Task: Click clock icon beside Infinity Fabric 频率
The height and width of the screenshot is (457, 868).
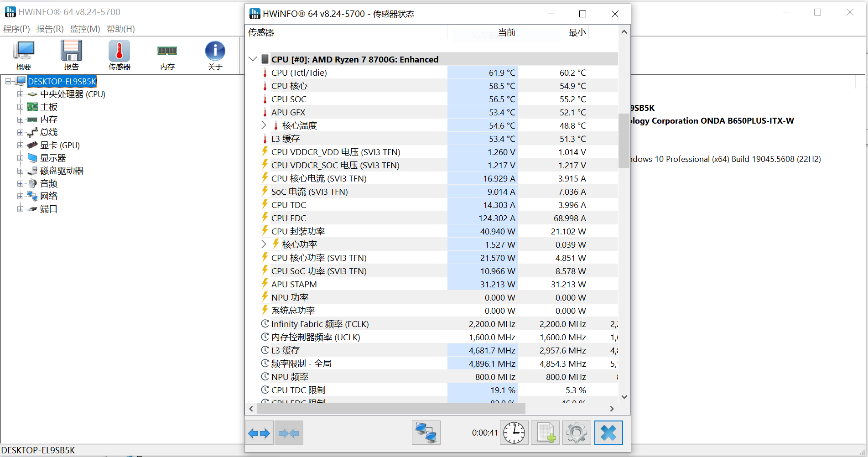Action: click(x=265, y=324)
